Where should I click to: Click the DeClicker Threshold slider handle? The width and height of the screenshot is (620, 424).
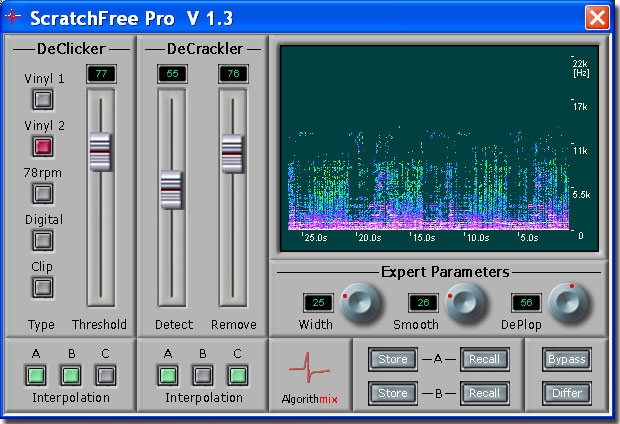100,151
